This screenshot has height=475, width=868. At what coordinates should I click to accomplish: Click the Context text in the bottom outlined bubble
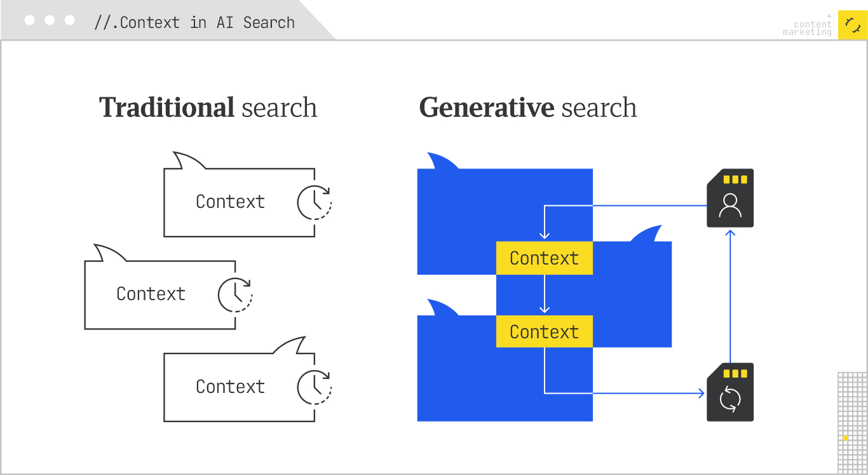[x=230, y=387]
